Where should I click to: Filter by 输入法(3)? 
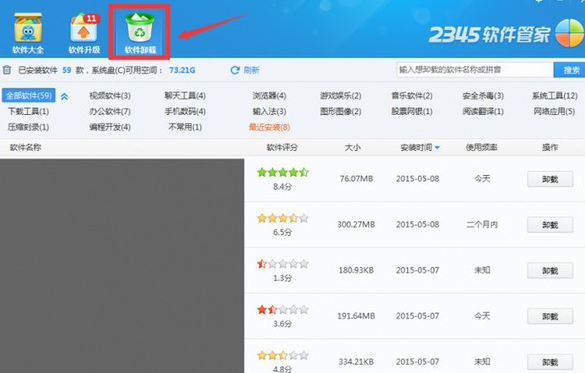(269, 111)
